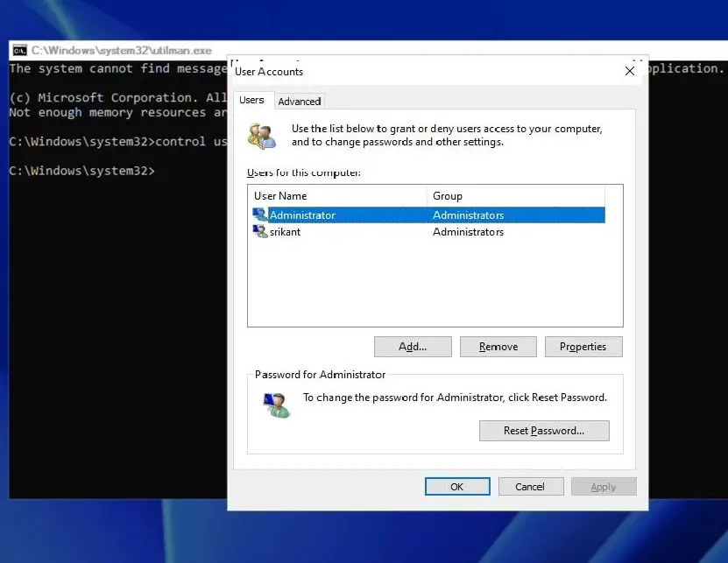Select the srikant user row
This screenshot has width=728, height=563.
pos(428,232)
